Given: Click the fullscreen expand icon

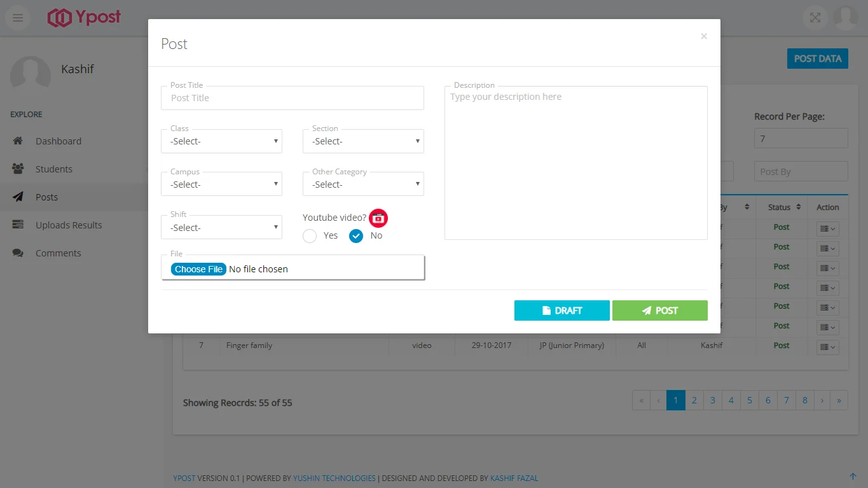Looking at the screenshot, I should click(815, 18).
